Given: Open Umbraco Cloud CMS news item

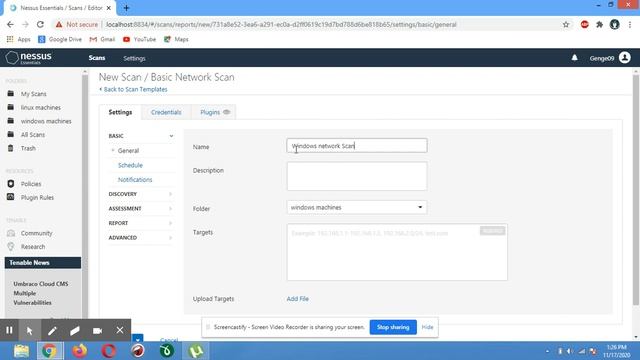Looking at the screenshot, I should pos(40,293).
